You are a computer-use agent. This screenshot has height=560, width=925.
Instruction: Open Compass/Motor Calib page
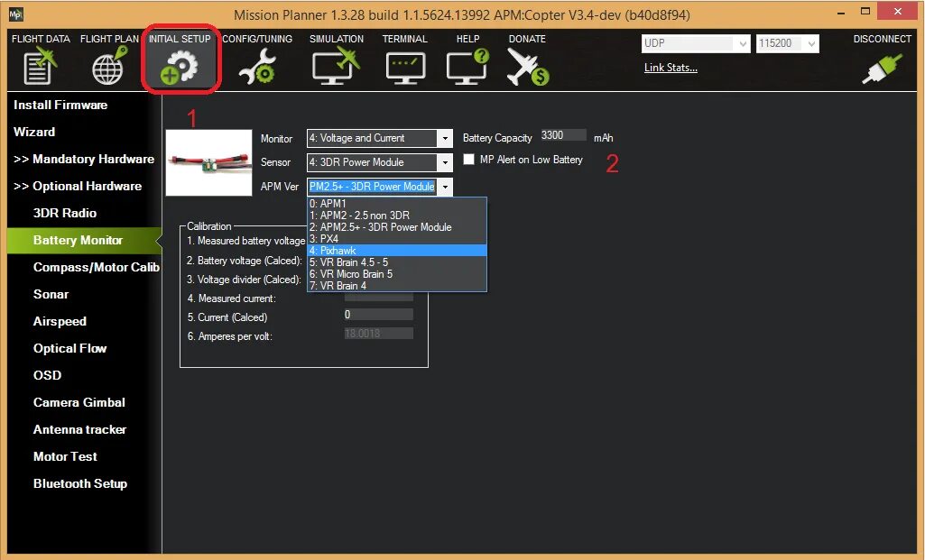[97, 268]
